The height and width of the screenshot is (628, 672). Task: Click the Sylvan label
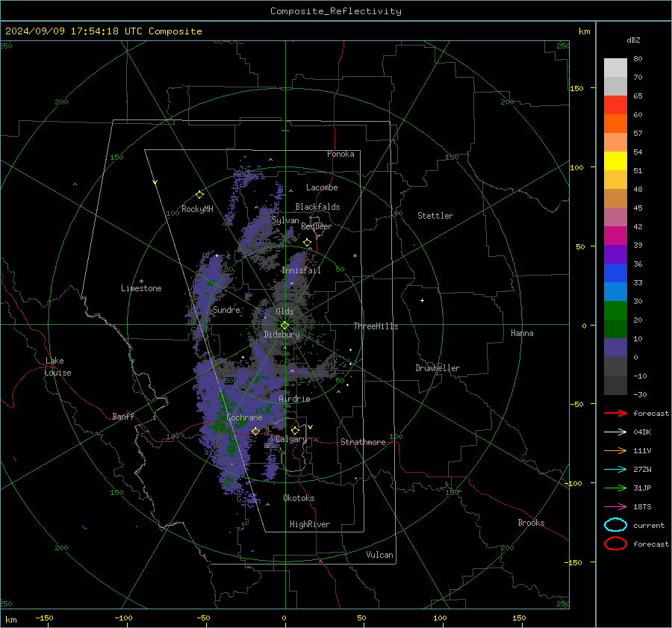(x=285, y=220)
